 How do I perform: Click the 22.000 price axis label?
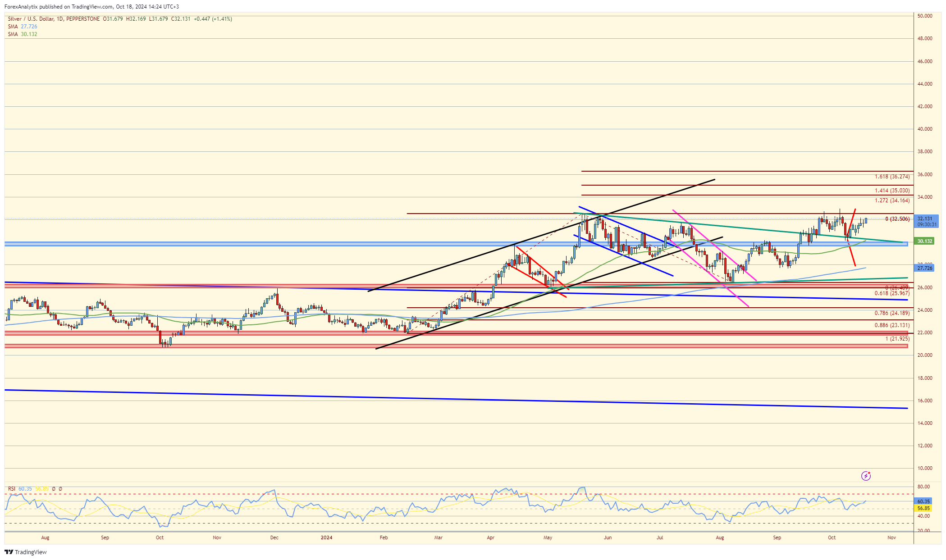tap(925, 332)
